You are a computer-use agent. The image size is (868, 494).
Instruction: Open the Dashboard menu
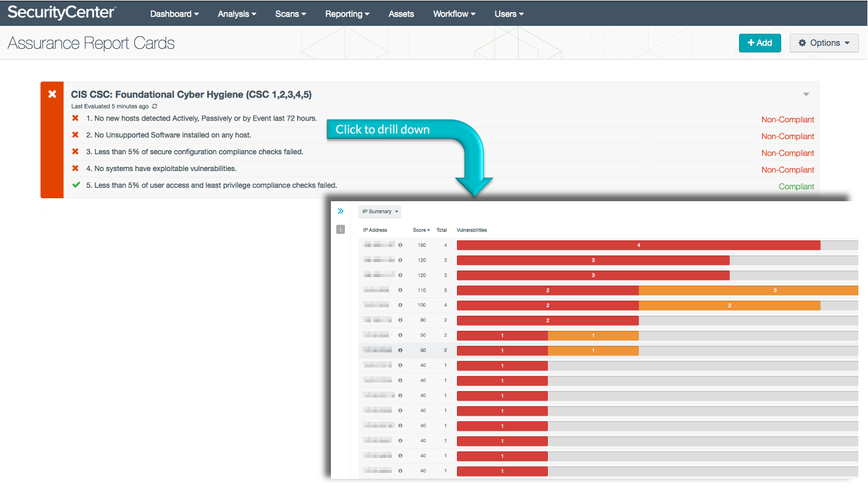click(x=174, y=14)
